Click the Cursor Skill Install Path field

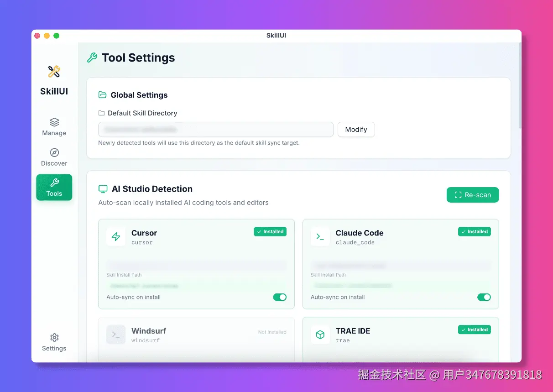click(x=197, y=286)
